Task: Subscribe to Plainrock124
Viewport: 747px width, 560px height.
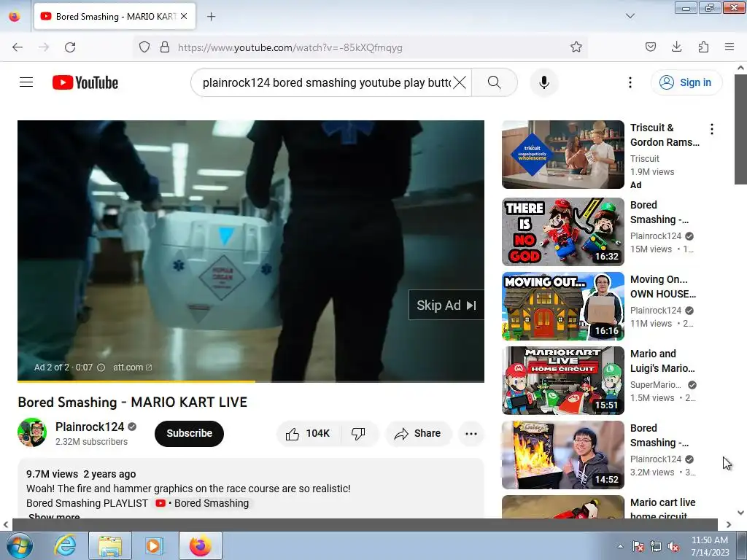Action: tap(189, 433)
